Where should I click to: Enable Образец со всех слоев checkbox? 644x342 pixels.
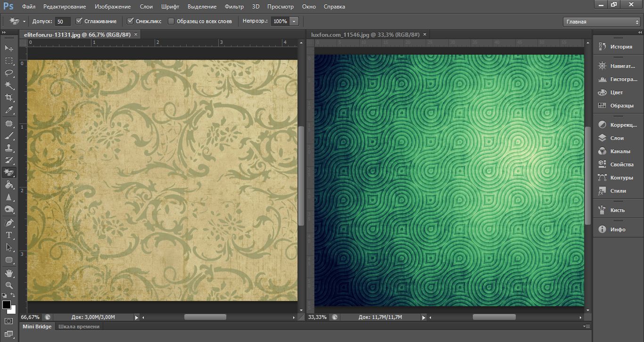pos(171,21)
